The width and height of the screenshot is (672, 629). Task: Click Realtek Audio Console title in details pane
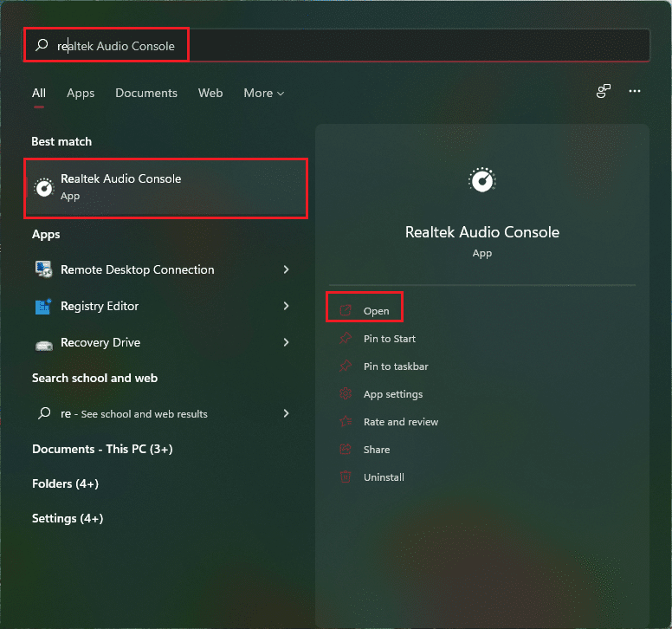pyautogui.click(x=482, y=232)
